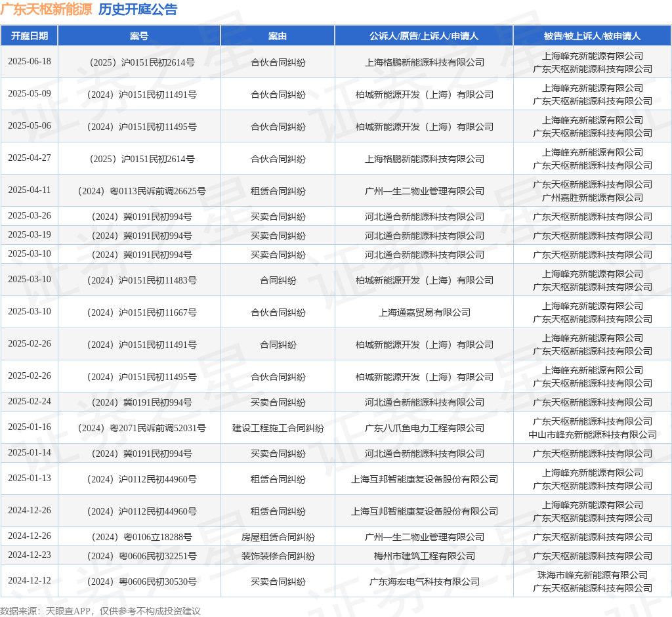Pick the date 2025-04-11
The height and width of the screenshot is (617, 672).
[29, 190]
